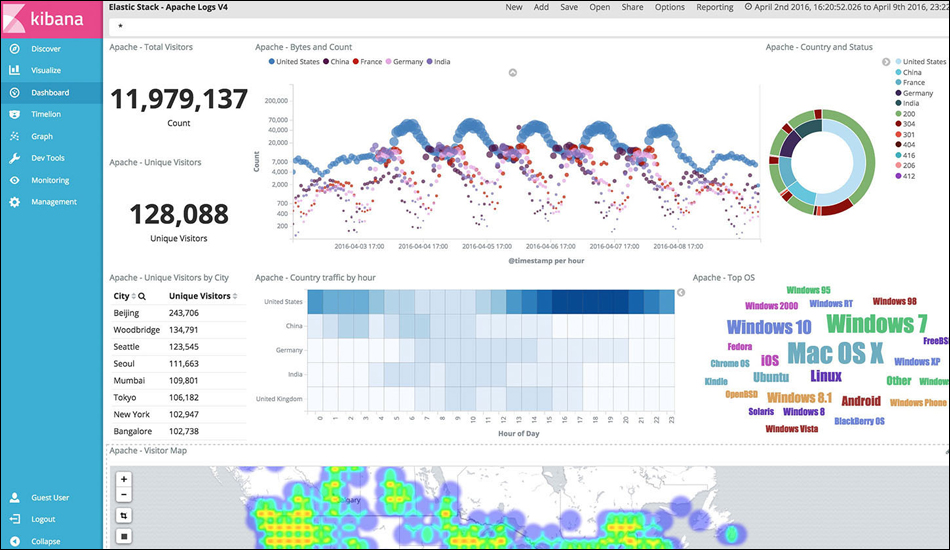The width and height of the screenshot is (950, 550).
Task: Open Visualize bar chart icon
Action: point(15,70)
